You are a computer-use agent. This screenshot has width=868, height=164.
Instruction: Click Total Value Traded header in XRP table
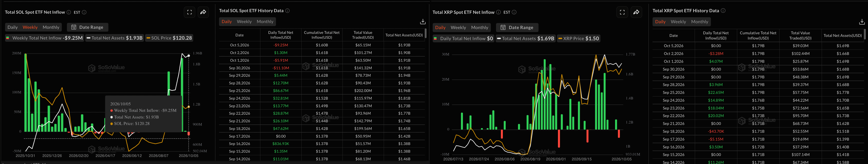click(800, 35)
